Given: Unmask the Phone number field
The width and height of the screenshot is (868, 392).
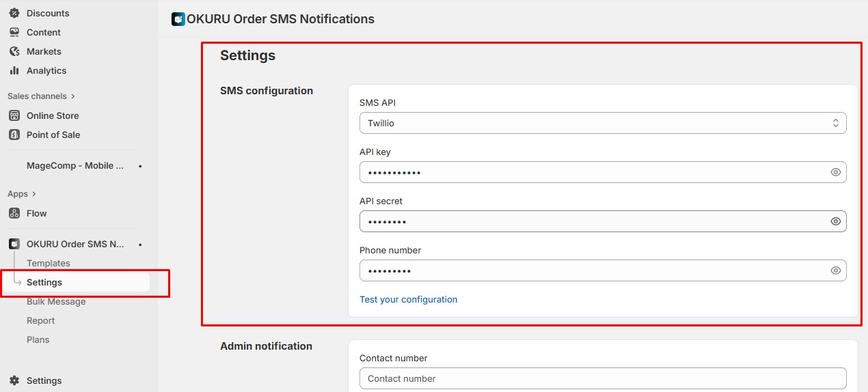Looking at the screenshot, I should (835, 270).
